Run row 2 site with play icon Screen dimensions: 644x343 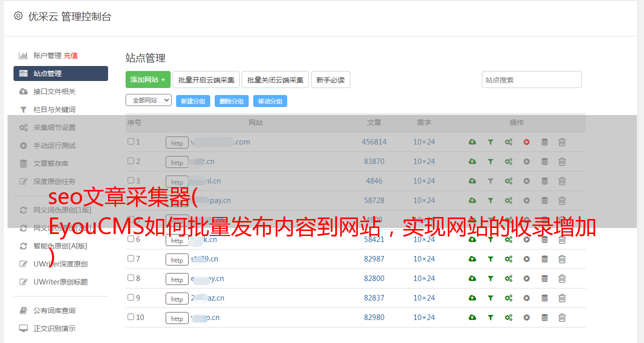point(526,161)
